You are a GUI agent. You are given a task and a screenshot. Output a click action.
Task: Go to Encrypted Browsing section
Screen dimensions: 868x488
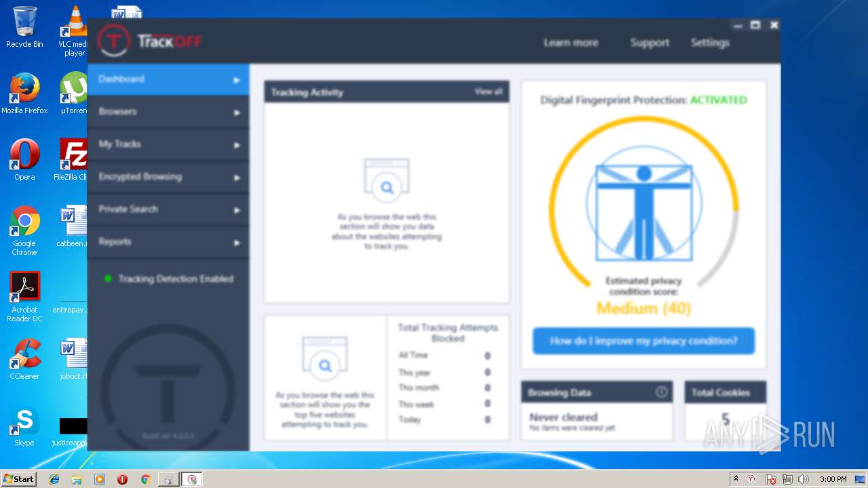(168, 177)
